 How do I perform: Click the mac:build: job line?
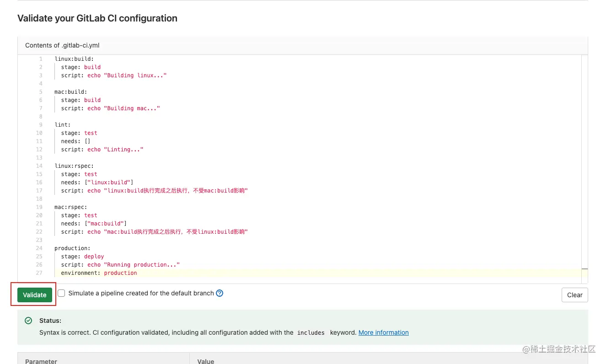(71, 92)
